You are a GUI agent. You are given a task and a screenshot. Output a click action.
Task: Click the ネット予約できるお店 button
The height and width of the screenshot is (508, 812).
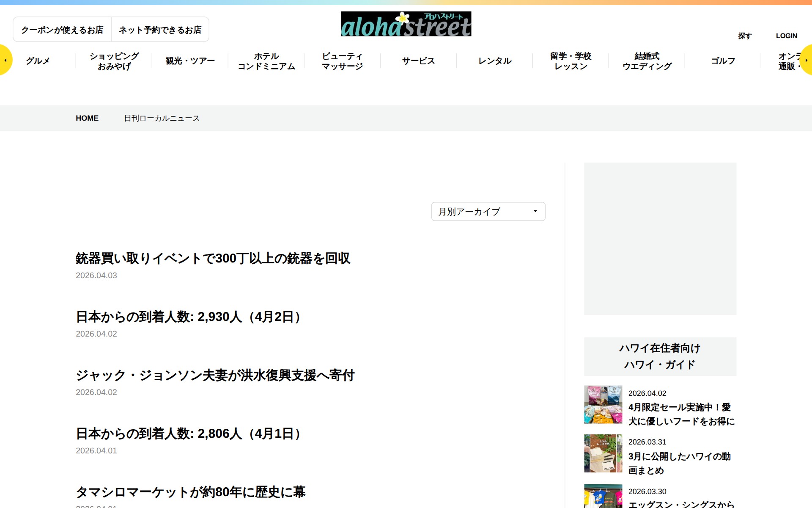[x=160, y=29]
